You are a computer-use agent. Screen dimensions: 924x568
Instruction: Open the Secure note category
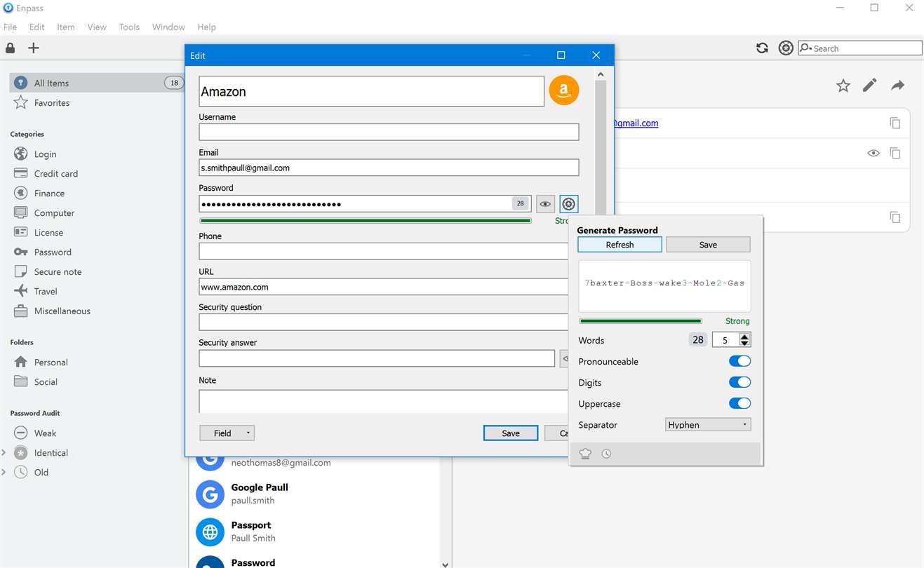58,272
